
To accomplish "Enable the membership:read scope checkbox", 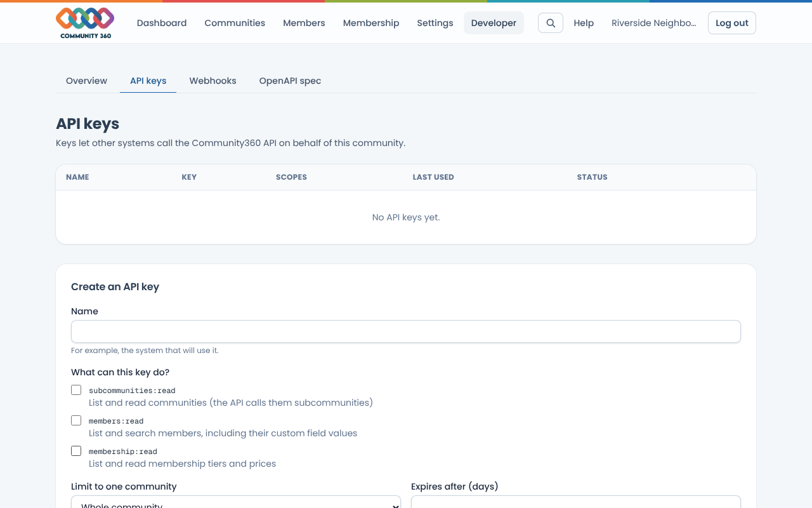I will click(76, 451).
